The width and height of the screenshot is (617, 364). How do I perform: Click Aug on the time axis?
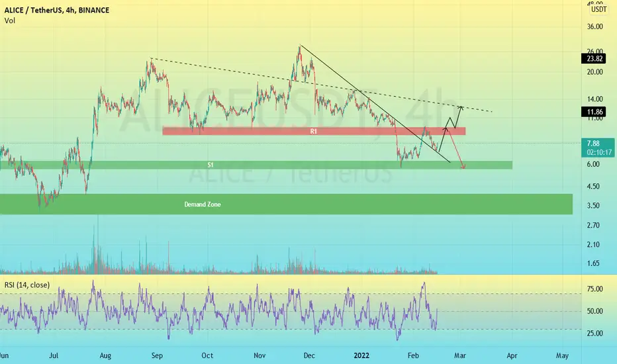pos(105,355)
